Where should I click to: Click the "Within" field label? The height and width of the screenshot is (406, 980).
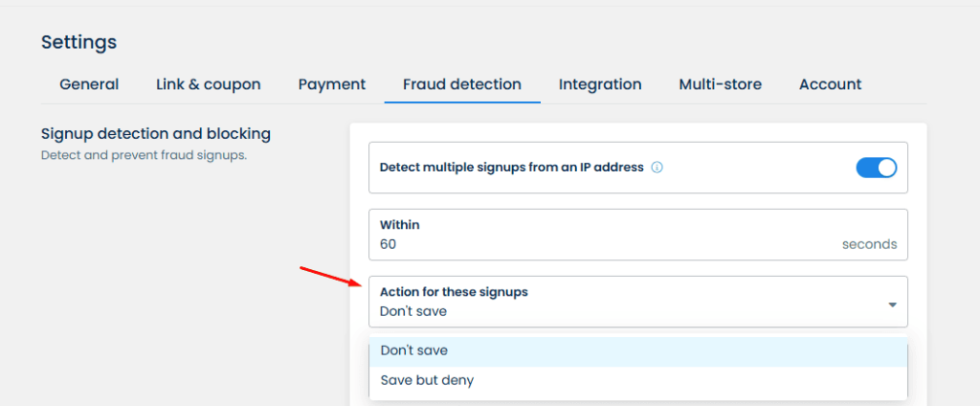click(400, 225)
